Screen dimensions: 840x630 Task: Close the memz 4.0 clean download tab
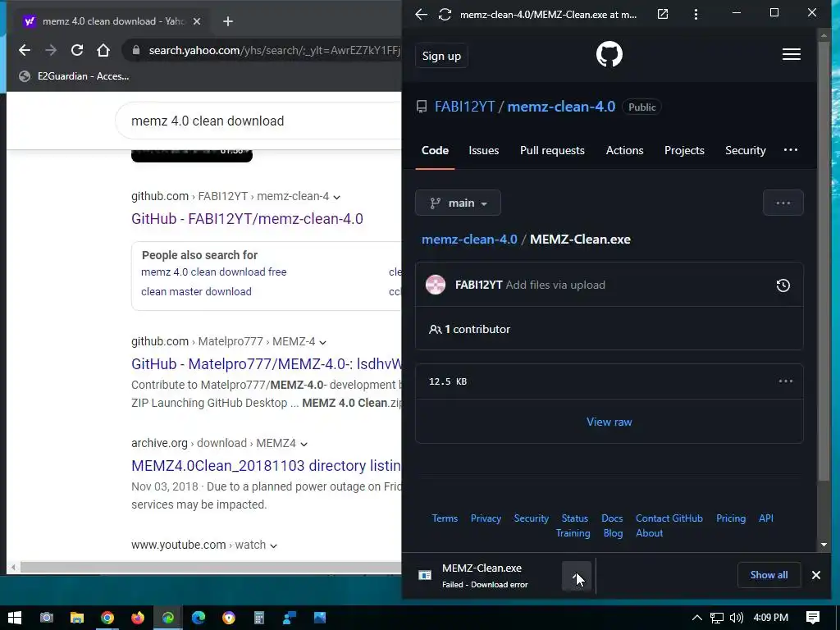(x=197, y=21)
